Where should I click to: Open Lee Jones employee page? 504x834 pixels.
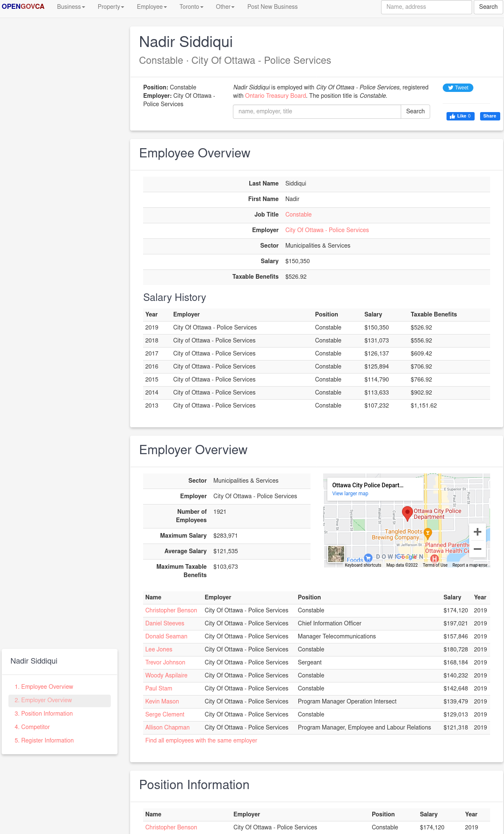[x=159, y=649]
